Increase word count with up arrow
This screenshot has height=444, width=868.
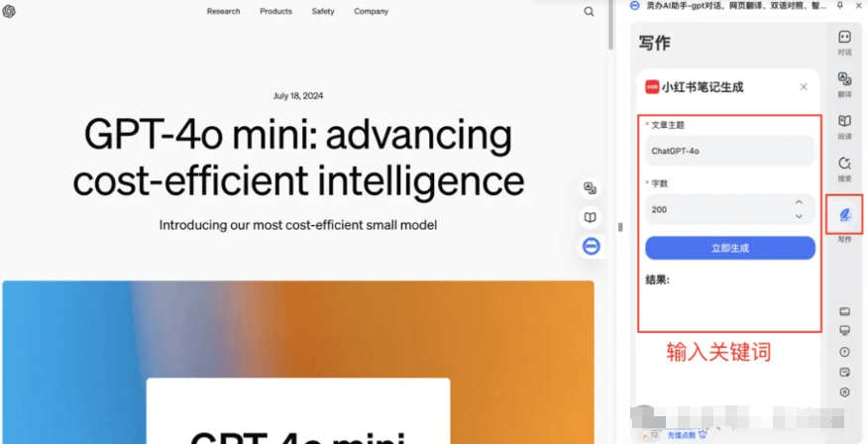[799, 202]
